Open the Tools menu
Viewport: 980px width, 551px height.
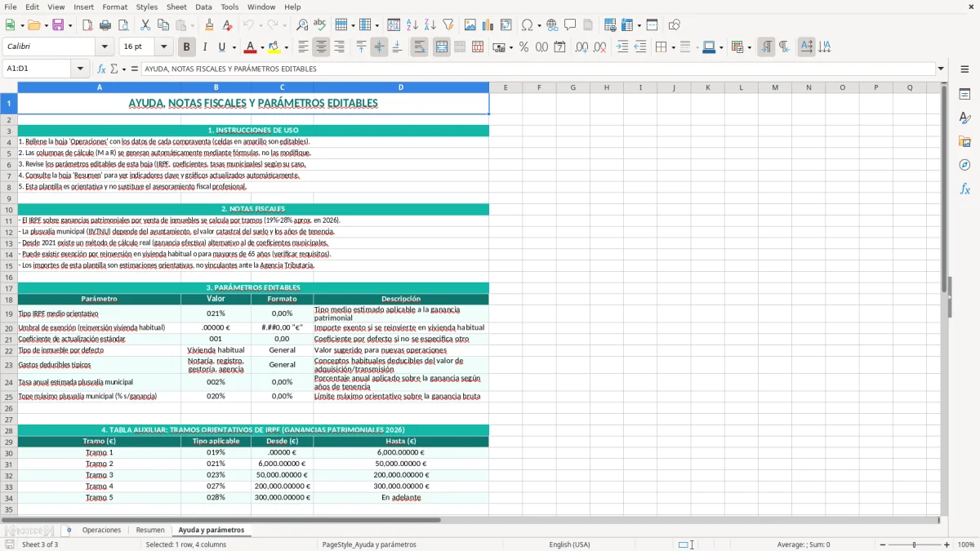click(x=229, y=7)
